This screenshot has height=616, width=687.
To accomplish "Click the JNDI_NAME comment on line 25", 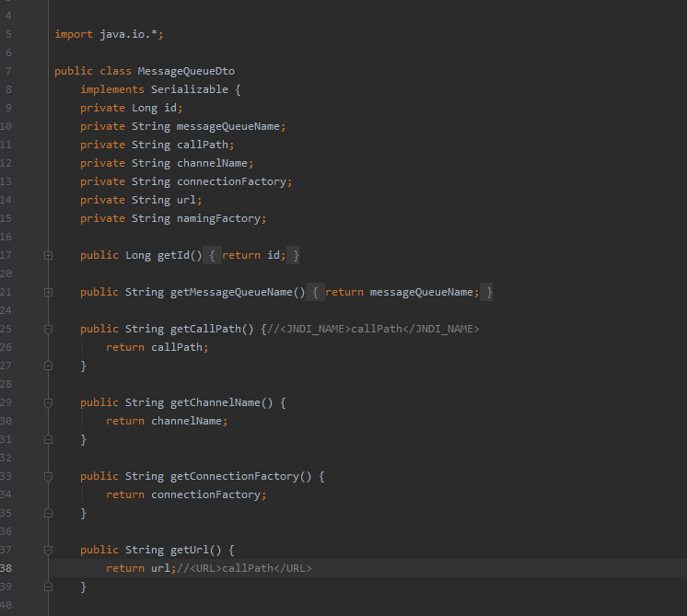I will tap(373, 329).
